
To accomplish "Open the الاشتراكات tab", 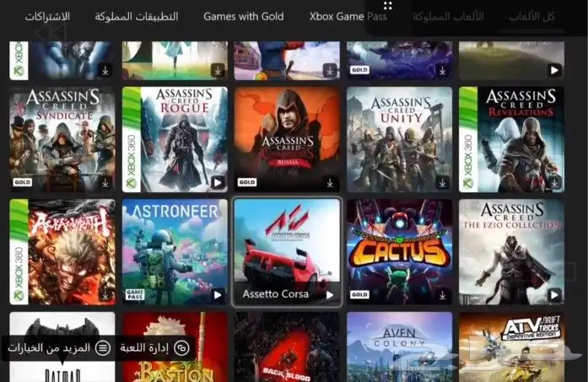I will [47, 17].
